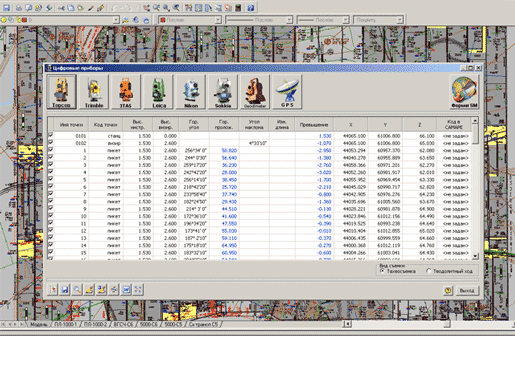Click the red color swatch in Послою dropdown

tap(163, 20)
